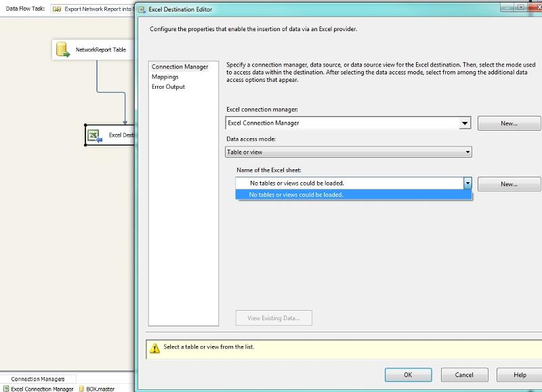Click the yellow warning triangle icon
Screen dimensions: 542x392
click(x=154, y=348)
